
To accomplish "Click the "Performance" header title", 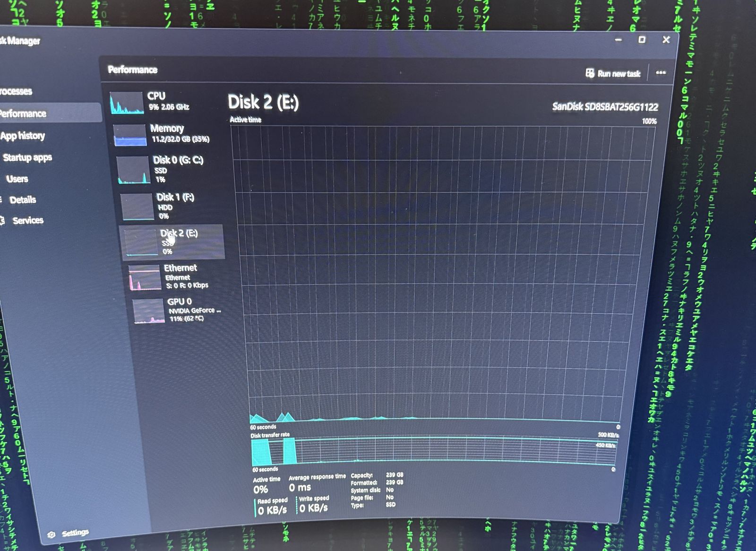I will (132, 70).
